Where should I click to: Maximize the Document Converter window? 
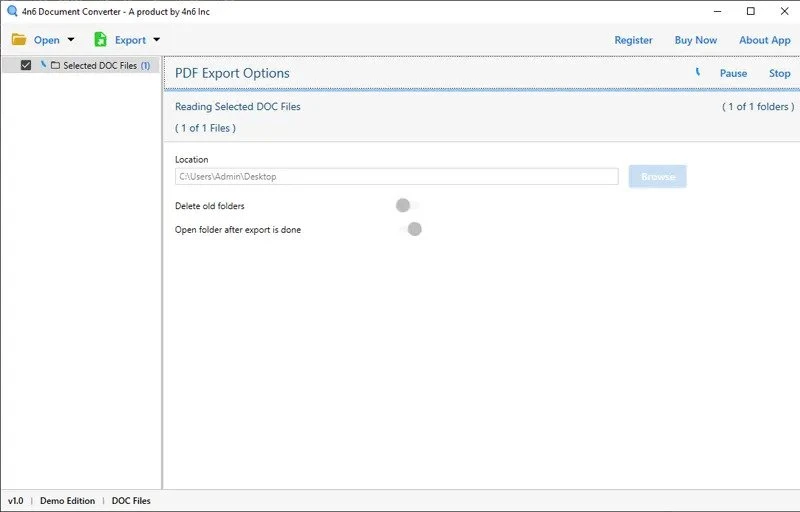pos(750,11)
